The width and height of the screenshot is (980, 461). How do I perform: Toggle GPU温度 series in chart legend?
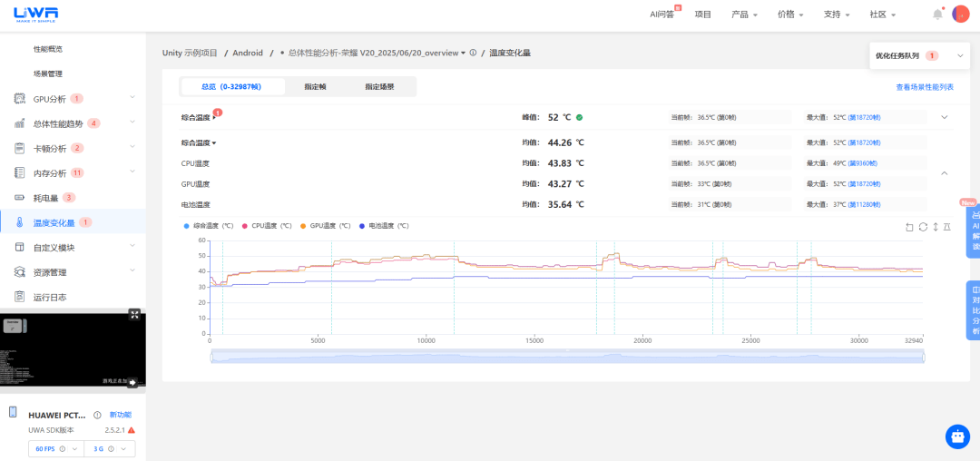pyautogui.click(x=326, y=226)
